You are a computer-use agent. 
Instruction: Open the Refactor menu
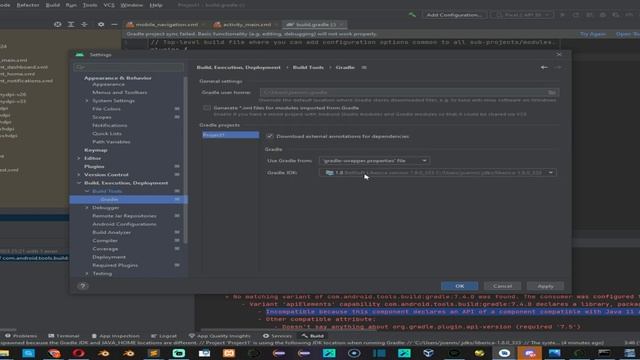28,5
